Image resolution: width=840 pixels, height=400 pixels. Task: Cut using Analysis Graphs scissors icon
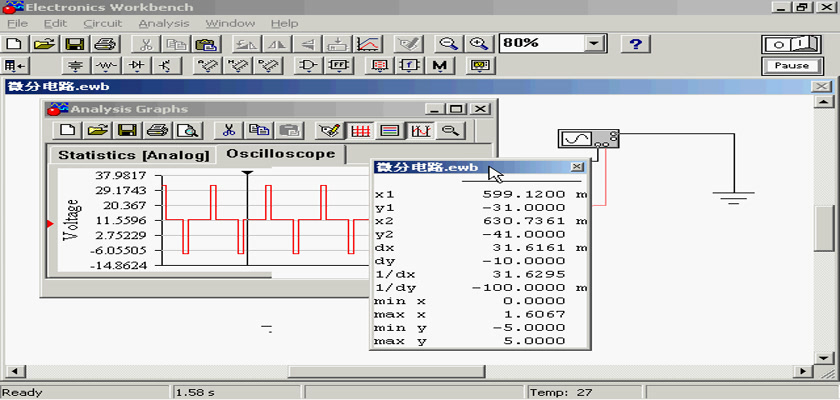pos(229,130)
